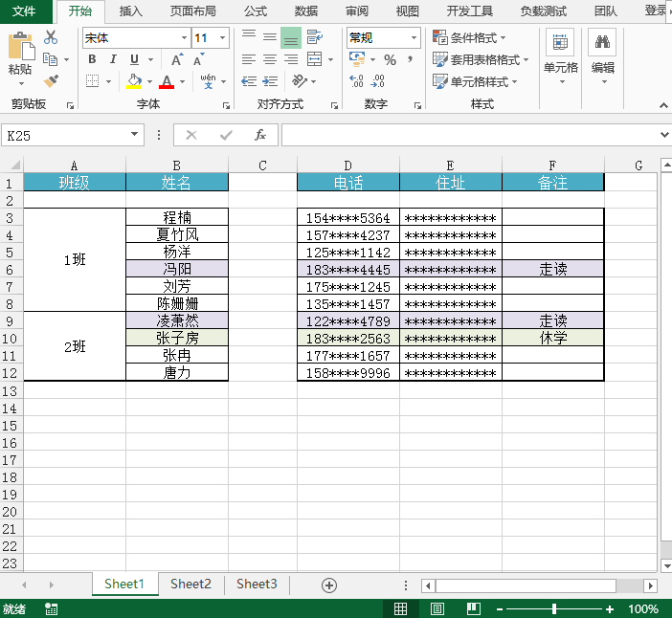Open 套用表格格式 dropdown
Screen dimensions: 672x618
(x=481, y=59)
